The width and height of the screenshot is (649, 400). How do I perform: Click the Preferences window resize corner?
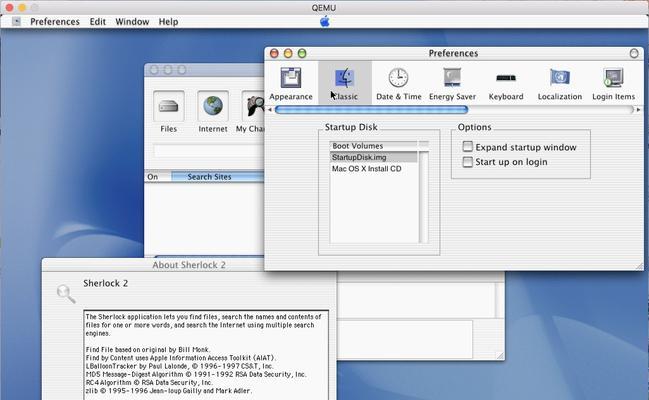point(639,266)
